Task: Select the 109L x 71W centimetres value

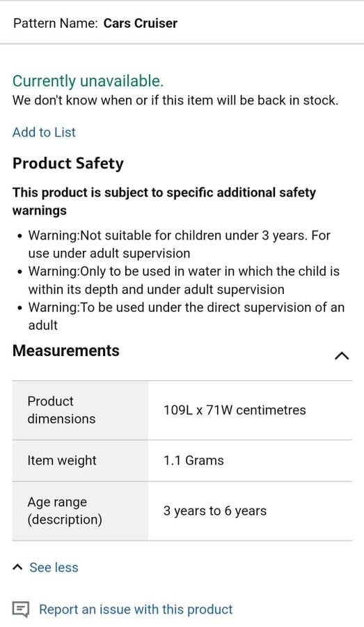Action: [235, 410]
